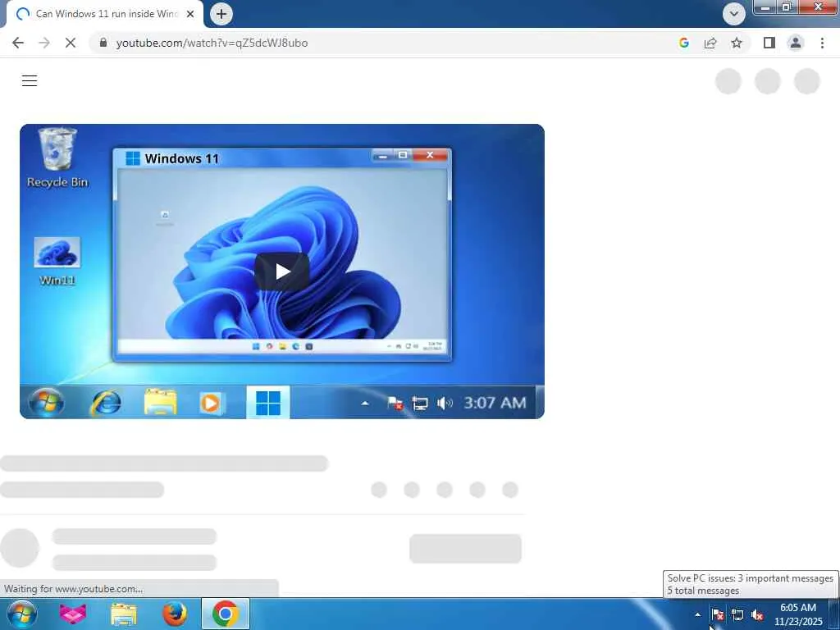
Task: Stop loading the page
Action: 71,43
